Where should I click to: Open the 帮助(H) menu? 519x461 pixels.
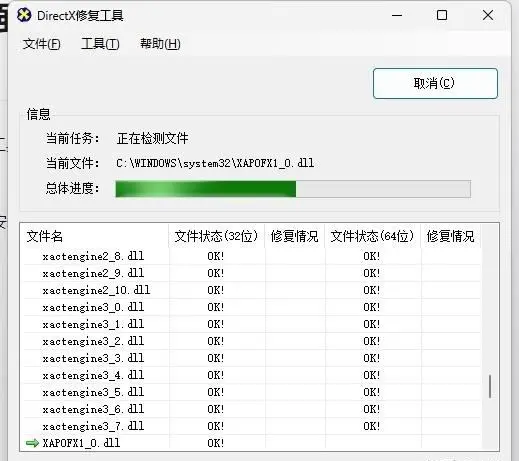[x=160, y=44]
